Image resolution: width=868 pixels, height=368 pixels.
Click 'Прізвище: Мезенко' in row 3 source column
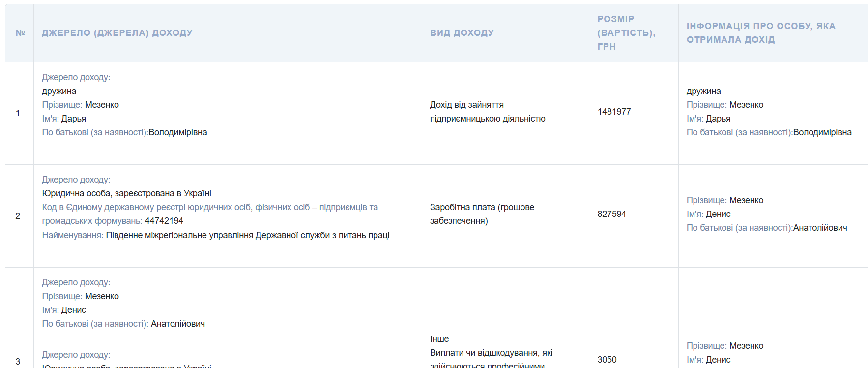click(x=80, y=296)
